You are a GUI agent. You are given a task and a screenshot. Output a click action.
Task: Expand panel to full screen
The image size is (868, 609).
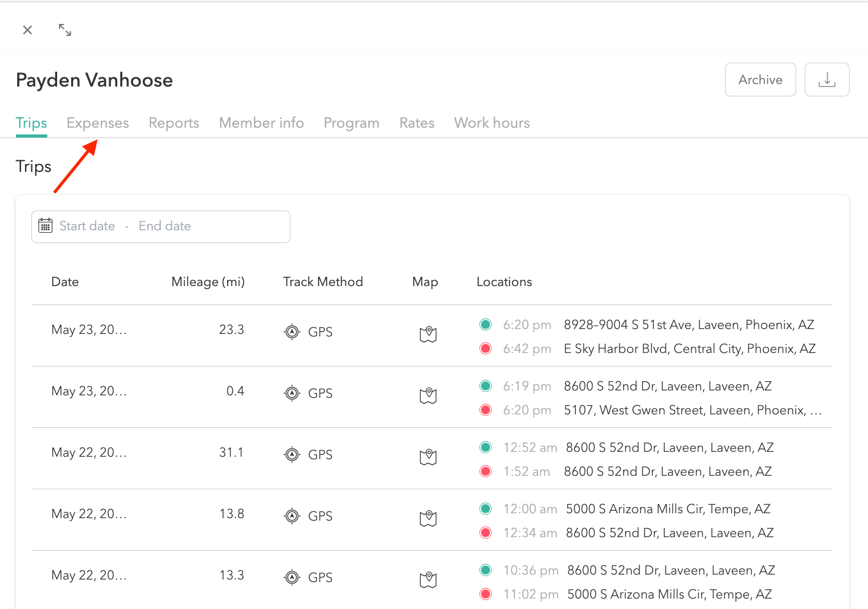pos(64,30)
